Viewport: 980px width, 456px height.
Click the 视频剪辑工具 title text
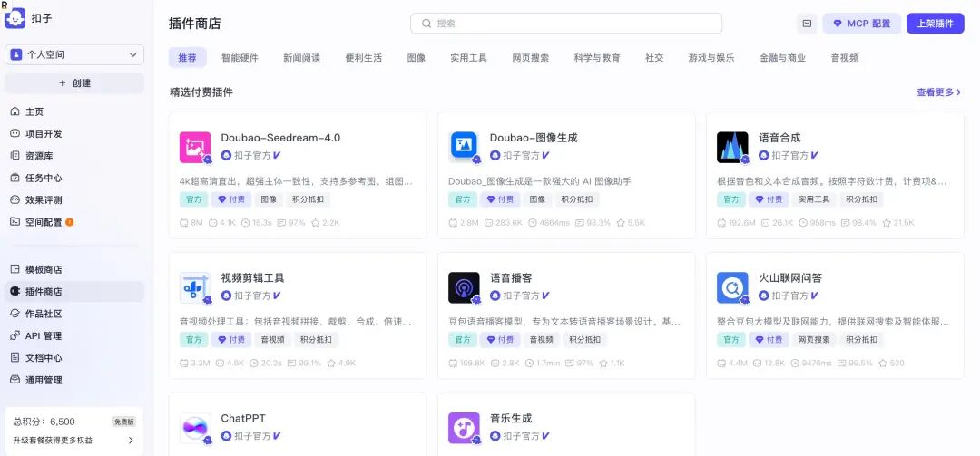tap(252, 278)
